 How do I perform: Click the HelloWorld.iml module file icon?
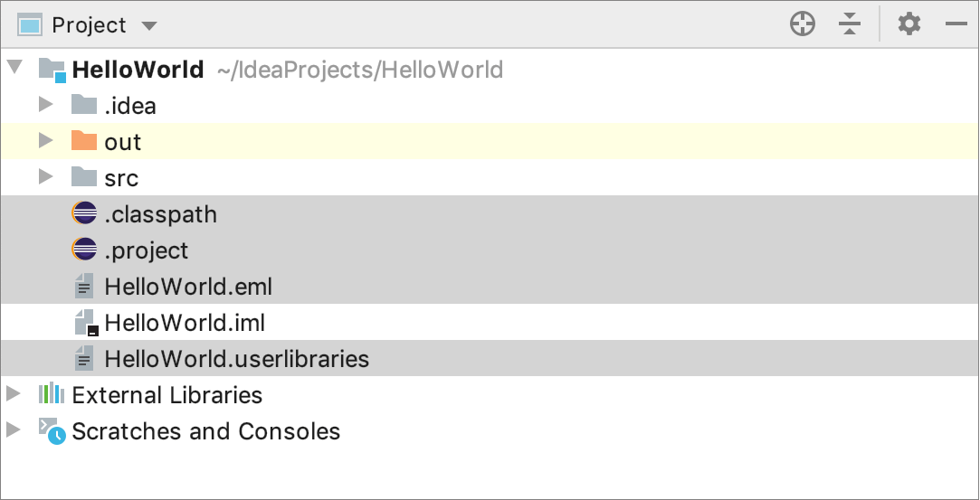(x=85, y=323)
